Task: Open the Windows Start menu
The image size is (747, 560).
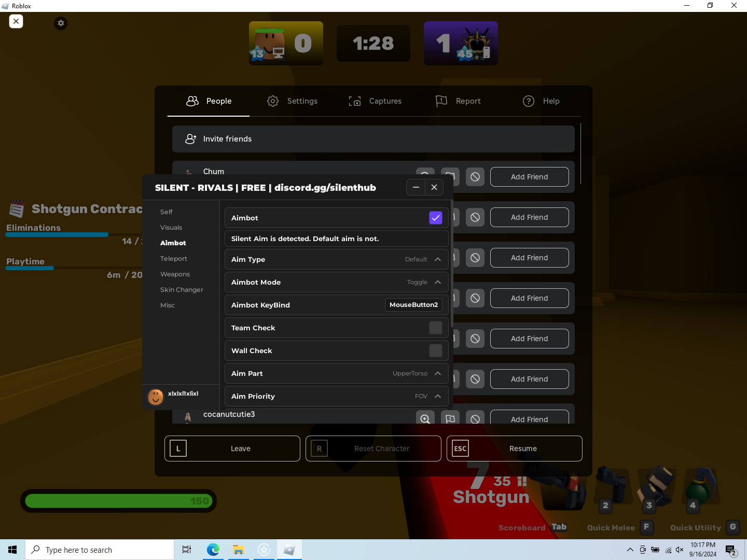Action: (x=12, y=550)
